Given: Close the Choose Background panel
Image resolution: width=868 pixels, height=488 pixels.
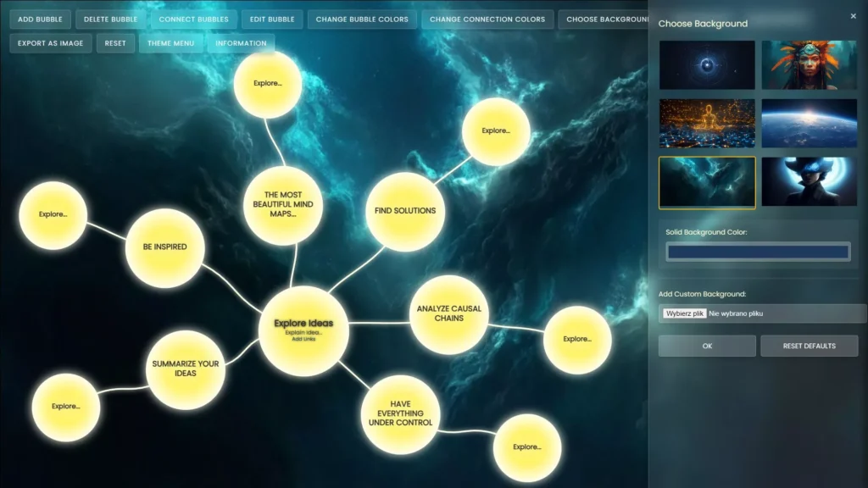Looking at the screenshot, I should 853,16.
